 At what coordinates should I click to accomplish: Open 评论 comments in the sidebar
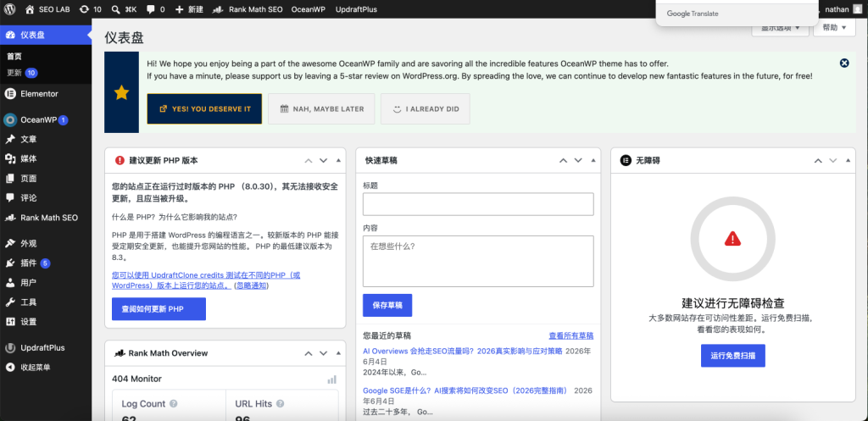coord(46,198)
